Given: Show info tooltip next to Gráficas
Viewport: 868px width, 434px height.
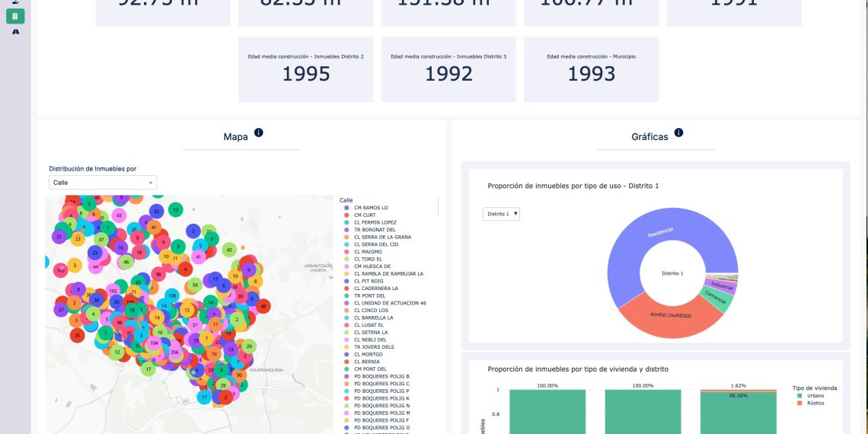Looking at the screenshot, I should point(678,132).
